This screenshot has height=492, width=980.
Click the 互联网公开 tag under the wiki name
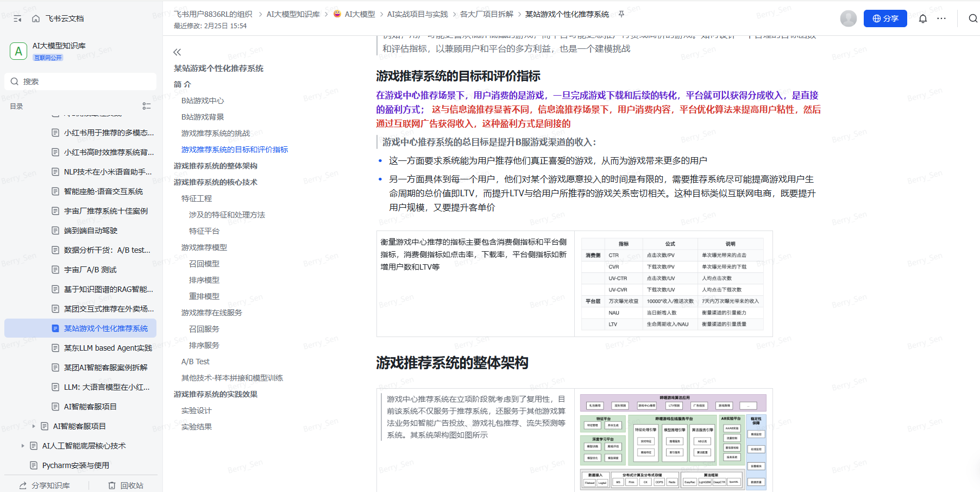[48, 58]
